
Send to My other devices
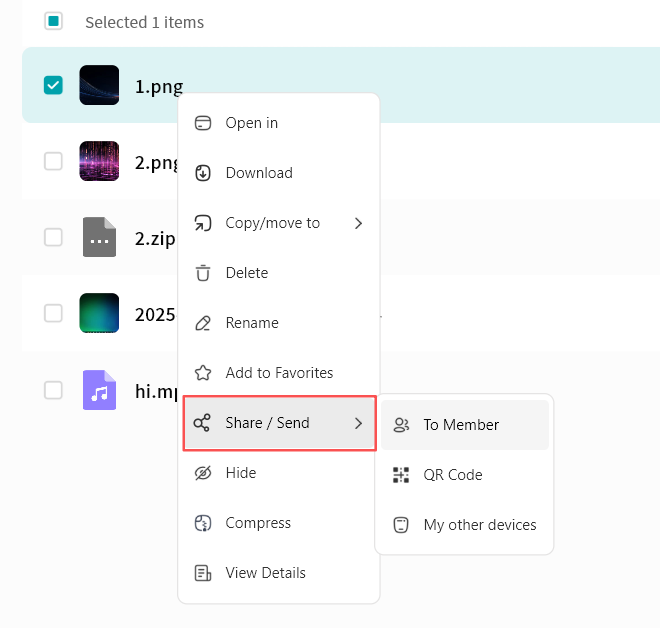click(479, 525)
